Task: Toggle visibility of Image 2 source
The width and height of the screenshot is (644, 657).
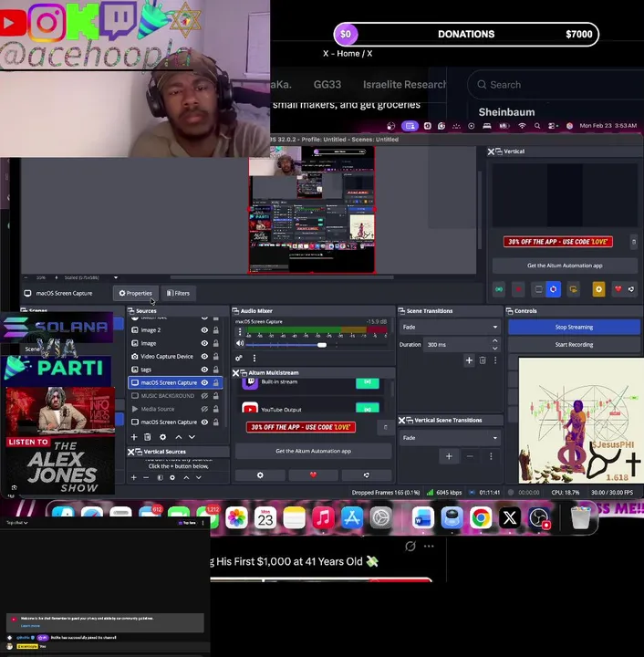Action: click(204, 330)
